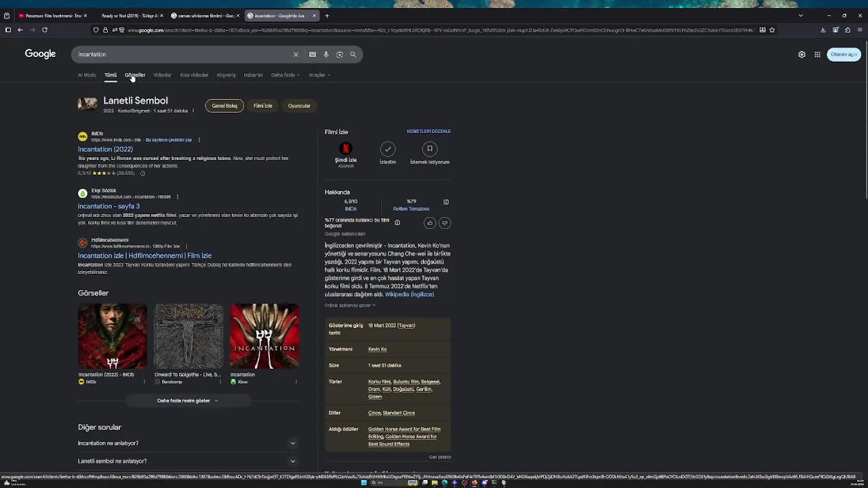The height and width of the screenshot is (488, 868).
Task: Open the on-screen keyboard icon in search bar
Action: coord(312,54)
